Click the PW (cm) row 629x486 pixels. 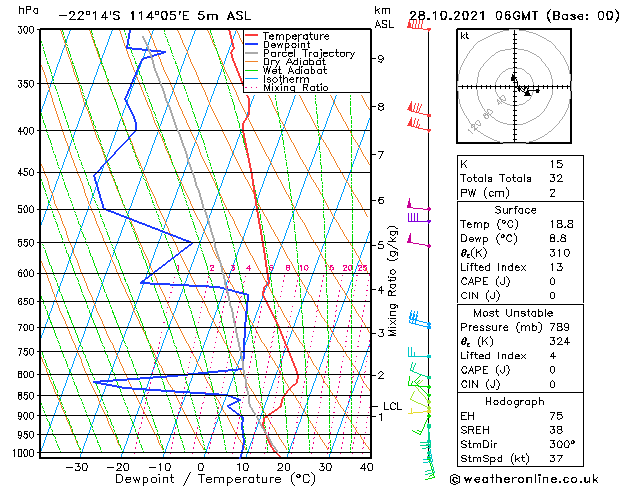(x=520, y=193)
